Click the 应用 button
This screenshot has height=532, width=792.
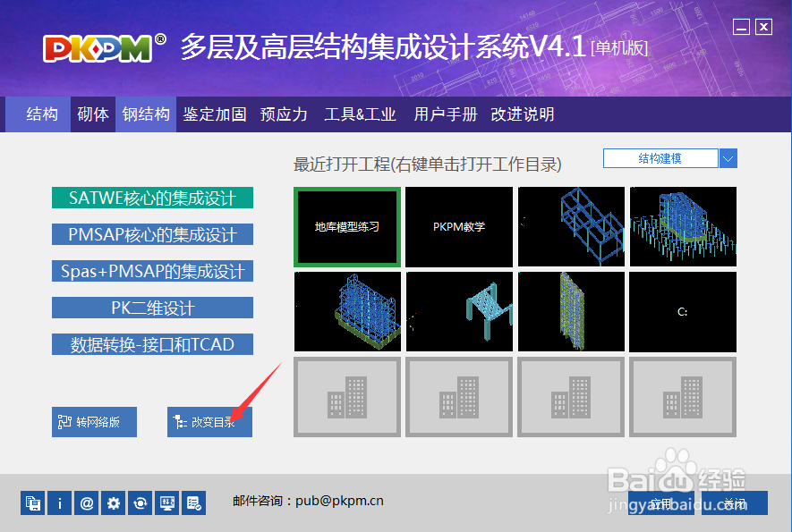tap(661, 503)
